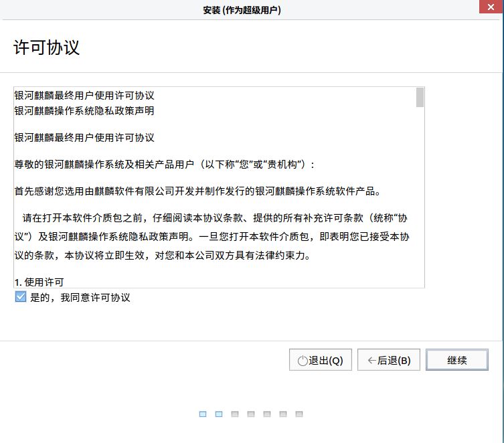This screenshot has width=504, height=443.
Task: Click the window title '安装 (作为超级用户)'
Action: 242,10
